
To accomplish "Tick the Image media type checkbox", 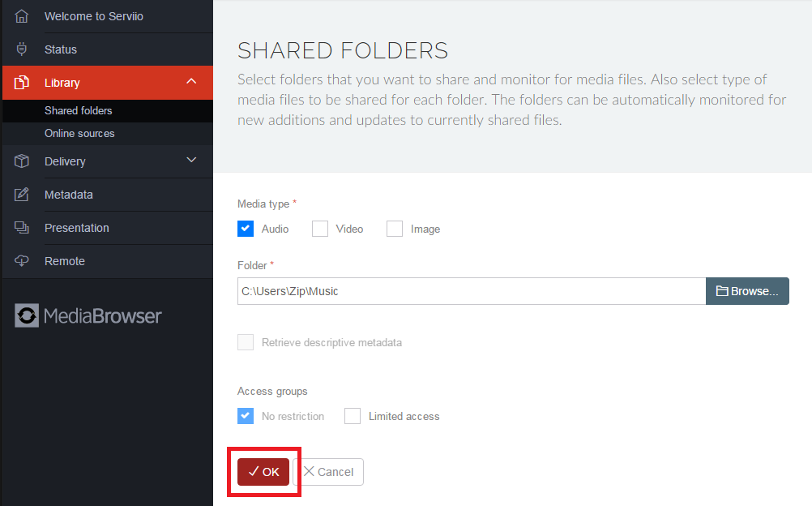I will point(395,229).
